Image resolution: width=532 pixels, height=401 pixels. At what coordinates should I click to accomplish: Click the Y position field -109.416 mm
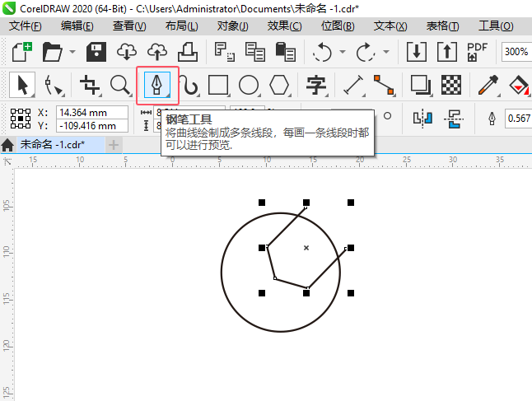[92, 126]
